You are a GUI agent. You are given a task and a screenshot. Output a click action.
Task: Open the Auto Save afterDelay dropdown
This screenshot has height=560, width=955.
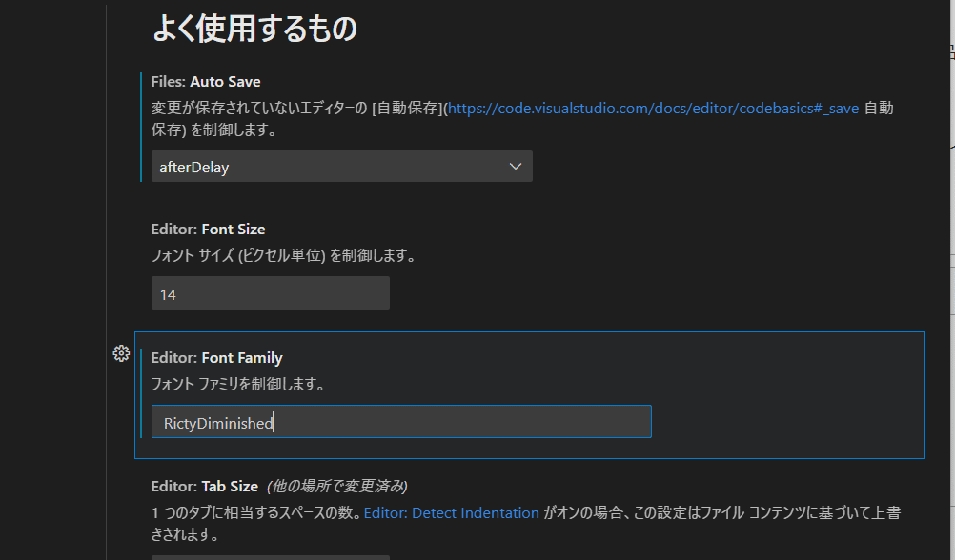click(x=341, y=166)
